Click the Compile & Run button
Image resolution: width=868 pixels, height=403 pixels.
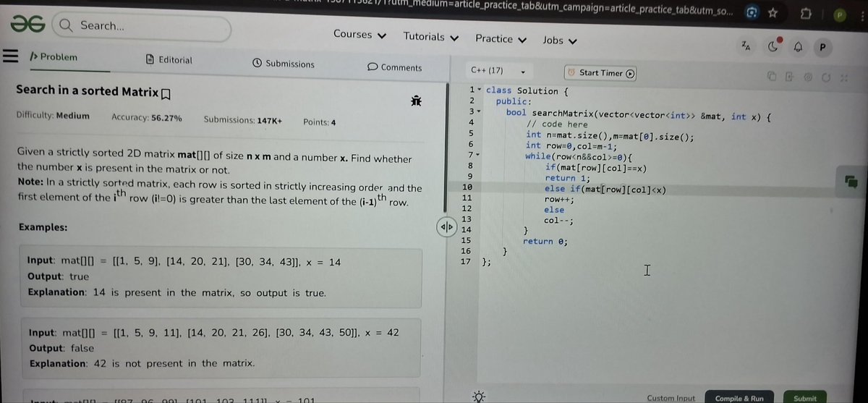pyautogui.click(x=739, y=398)
